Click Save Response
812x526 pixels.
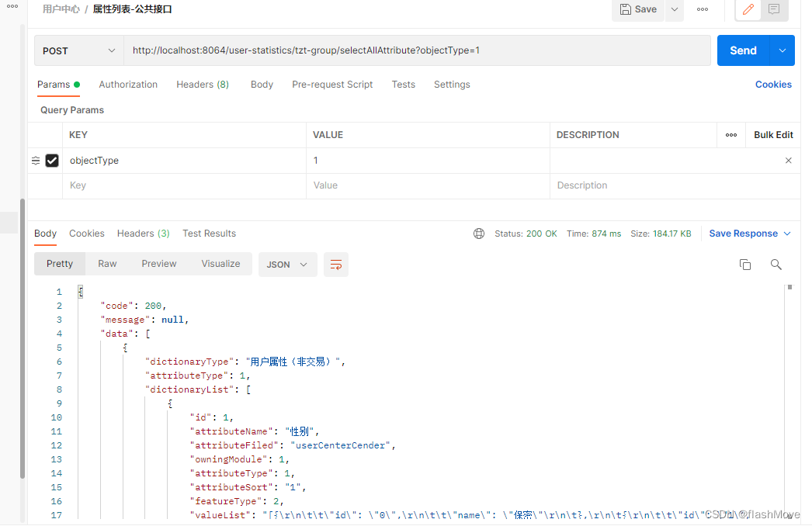coord(743,234)
